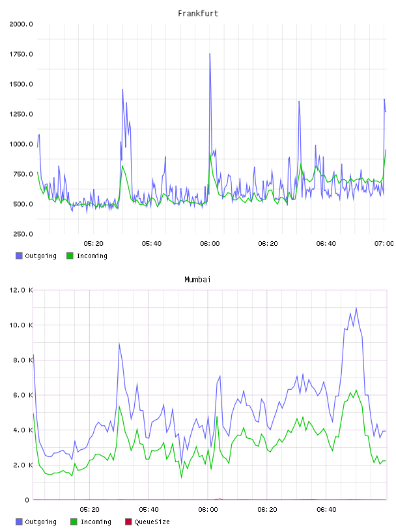Image resolution: width=396 pixels, height=532 pixels.
Task: Click the 1500.0 y-axis label on Frankfurt
Action: [21, 84]
